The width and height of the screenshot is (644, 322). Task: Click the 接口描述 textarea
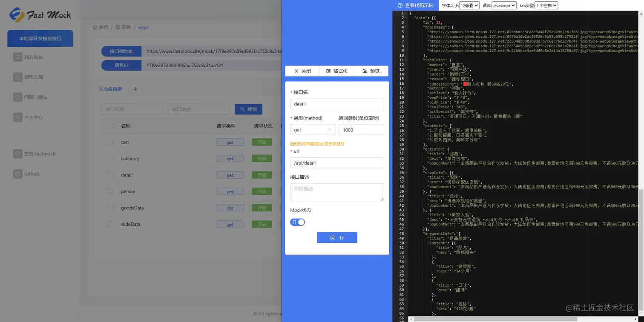(x=337, y=192)
